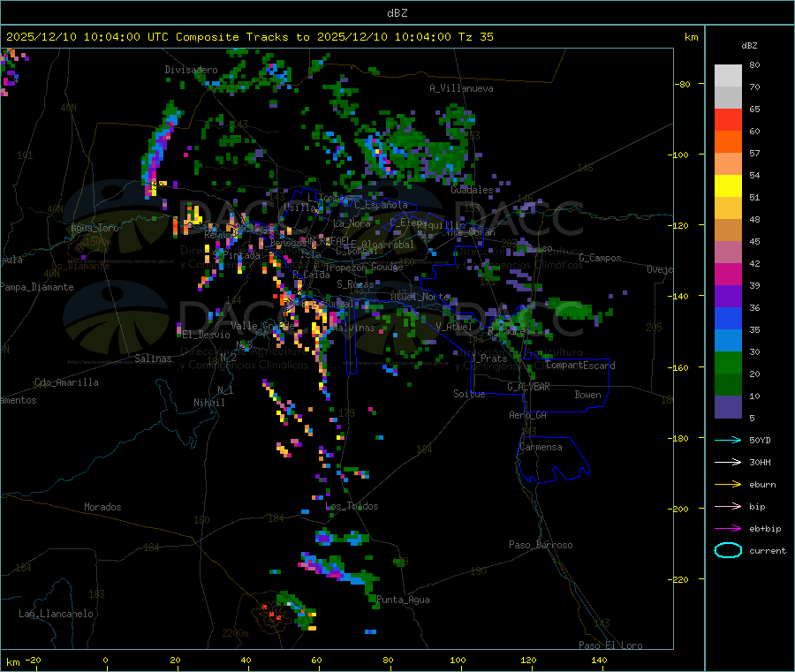
Task: Click the 'Atuel_Norte' map label
Action: pos(420,297)
